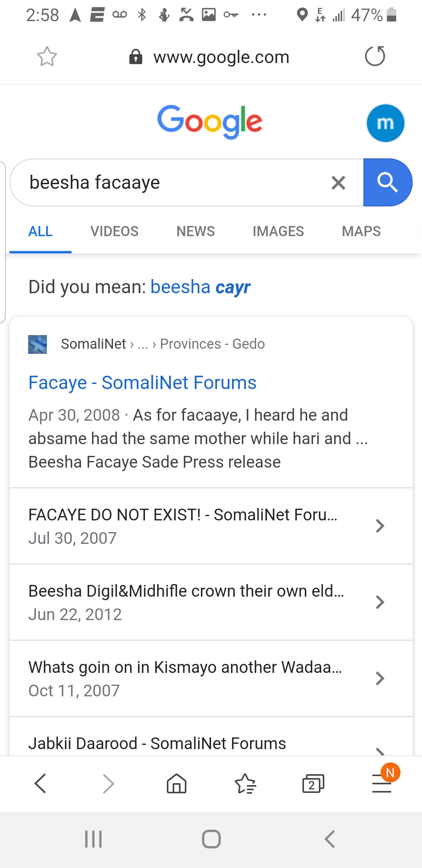Select the Images results tab

pos(278,231)
